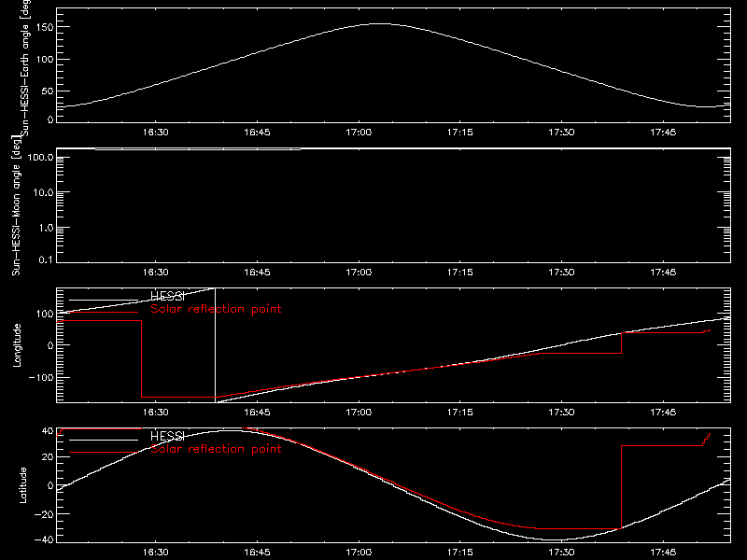
Task: Click "HESSI" legend label in Longitude plot
Action: tap(167, 297)
